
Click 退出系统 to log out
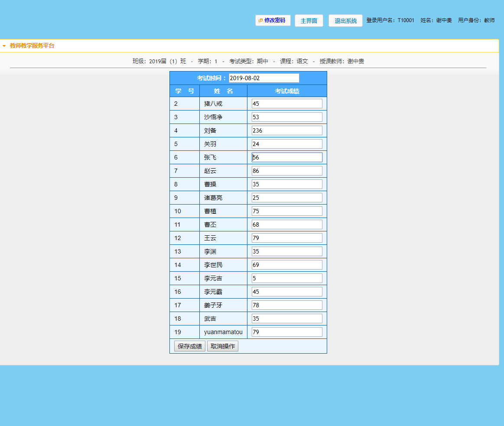point(345,21)
